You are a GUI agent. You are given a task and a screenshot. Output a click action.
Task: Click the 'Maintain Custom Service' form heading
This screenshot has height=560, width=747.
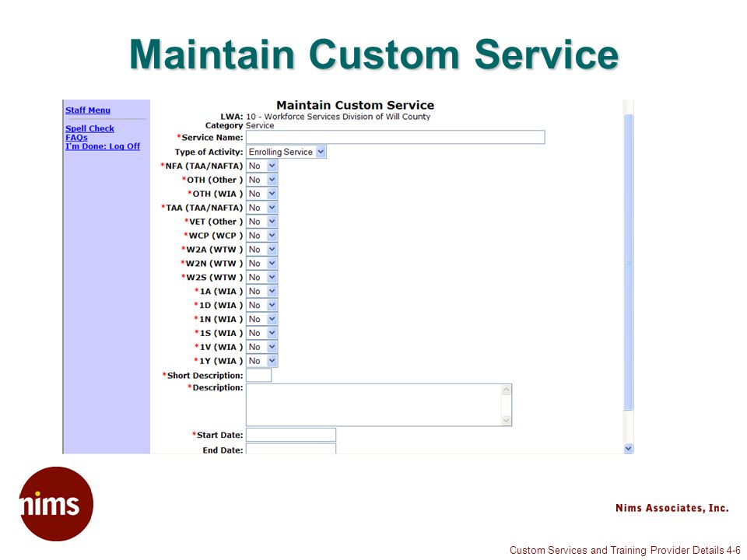coord(356,105)
